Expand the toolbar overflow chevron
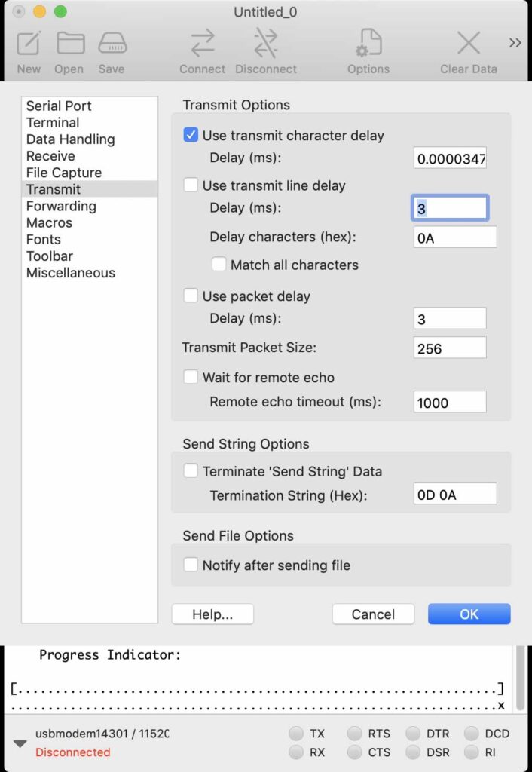This screenshot has width=532, height=772. click(515, 43)
